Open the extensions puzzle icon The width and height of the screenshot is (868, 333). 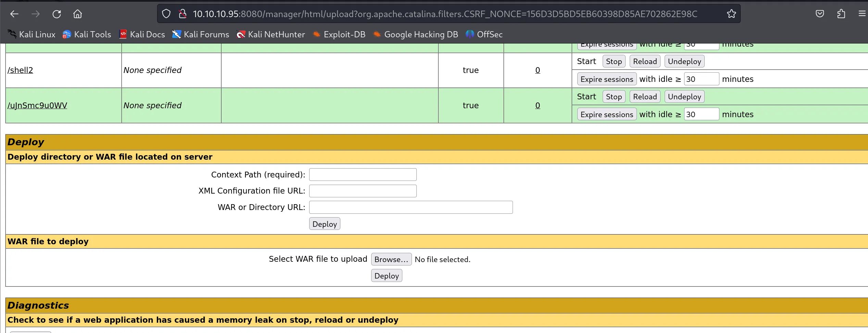pos(841,14)
